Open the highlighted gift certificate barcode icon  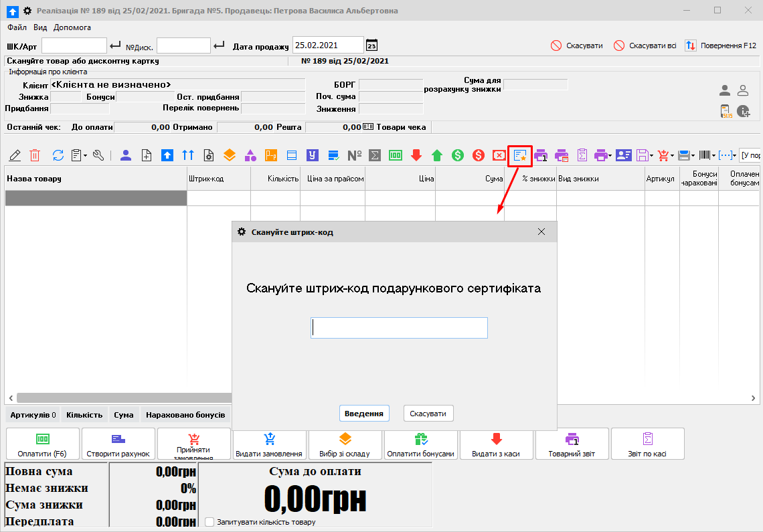[x=521, y=155]
